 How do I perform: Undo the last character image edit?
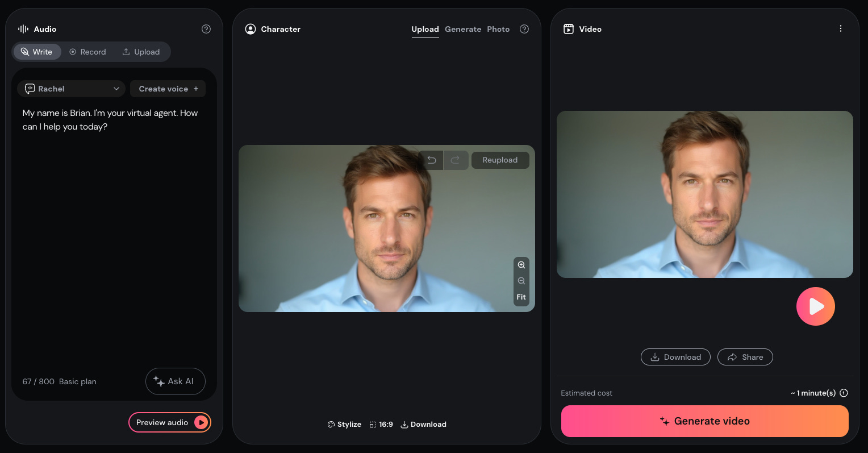(432, 160)
